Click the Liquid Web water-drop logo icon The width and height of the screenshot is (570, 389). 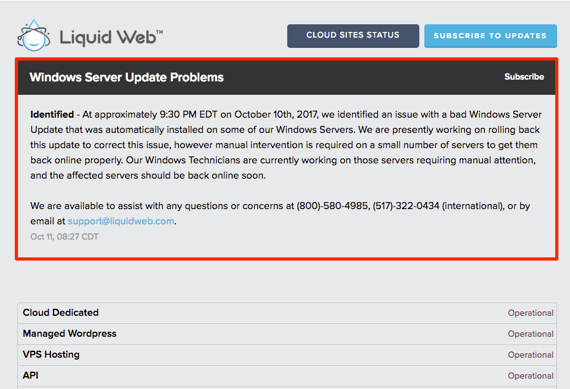click(34, 36)
